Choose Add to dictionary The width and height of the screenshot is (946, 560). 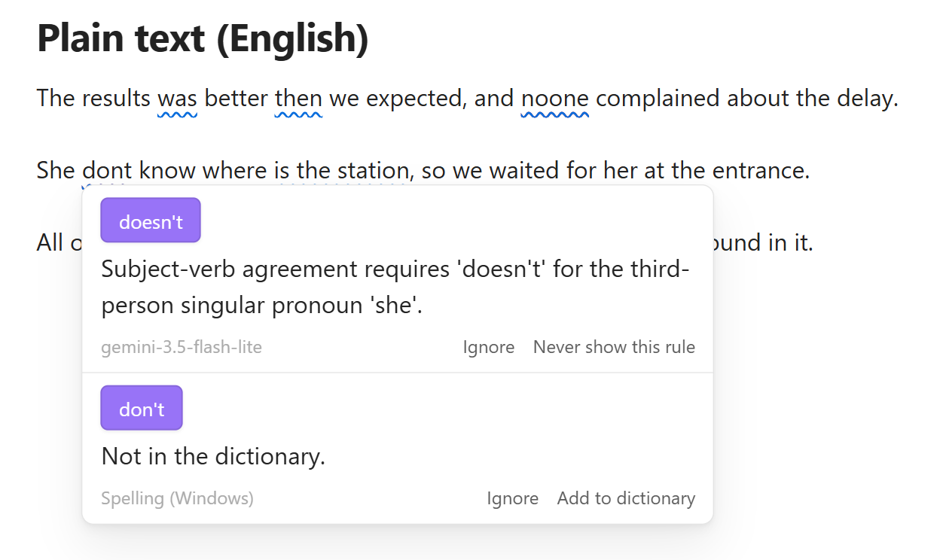(626, 498)
